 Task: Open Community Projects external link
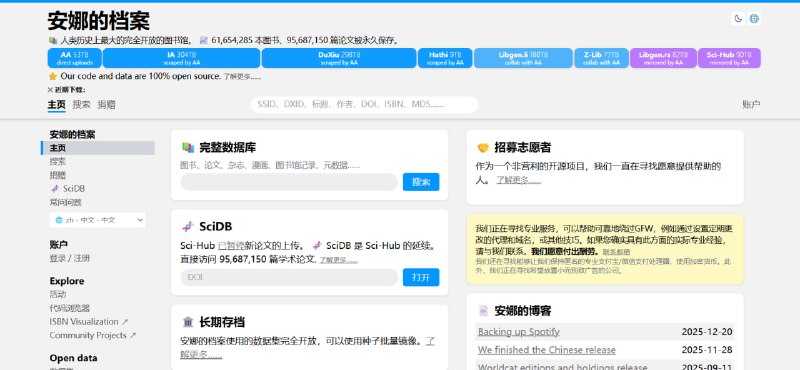click(x=93, y=335)
